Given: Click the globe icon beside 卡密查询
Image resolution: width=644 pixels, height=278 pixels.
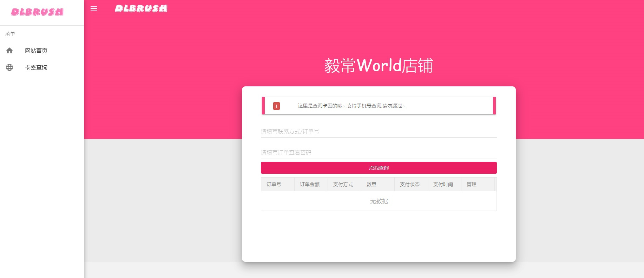Looking at the screenshot, I should point(9,67).
